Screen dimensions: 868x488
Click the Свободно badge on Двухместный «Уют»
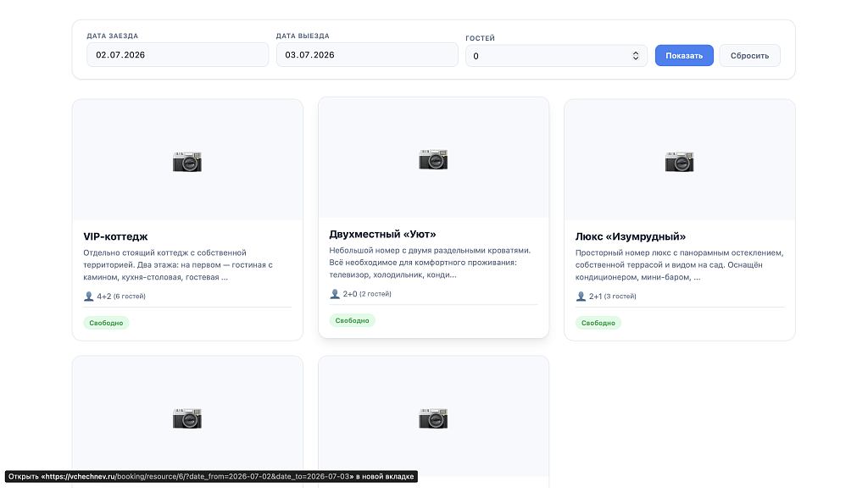click(352, 320)
